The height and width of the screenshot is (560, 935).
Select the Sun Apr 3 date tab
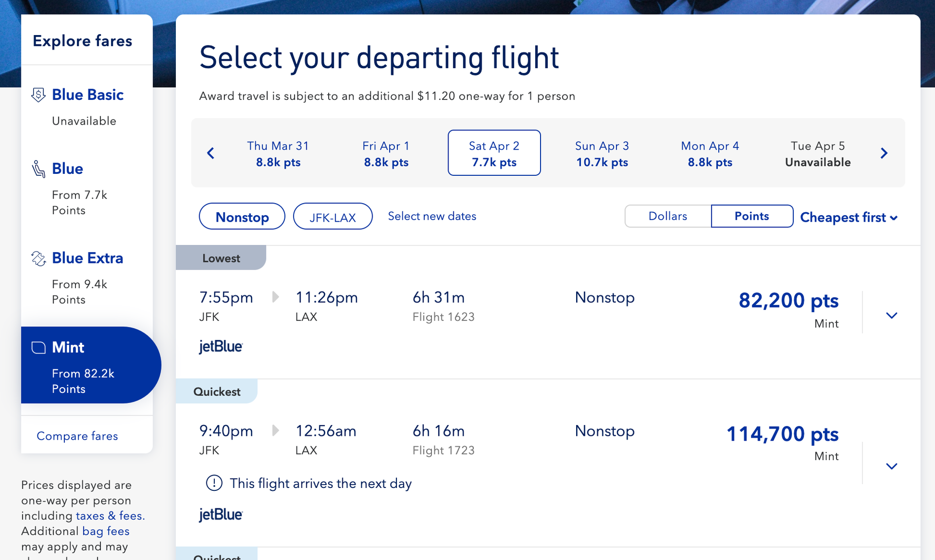tap(601, 153)
